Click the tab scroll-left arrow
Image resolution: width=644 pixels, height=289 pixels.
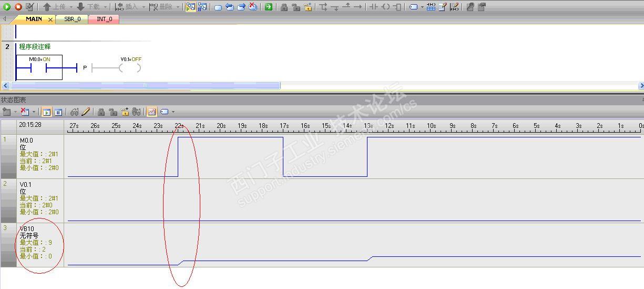5,19
